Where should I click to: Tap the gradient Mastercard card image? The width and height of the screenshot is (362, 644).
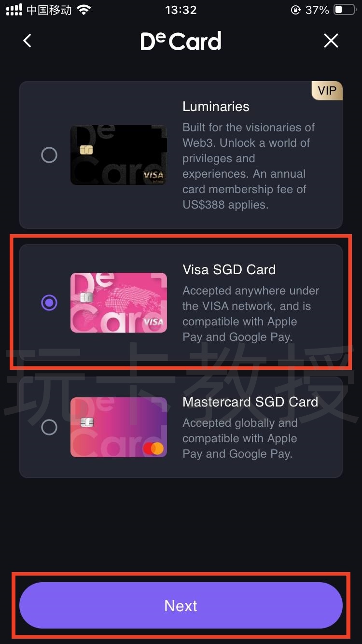click(119, 427)
